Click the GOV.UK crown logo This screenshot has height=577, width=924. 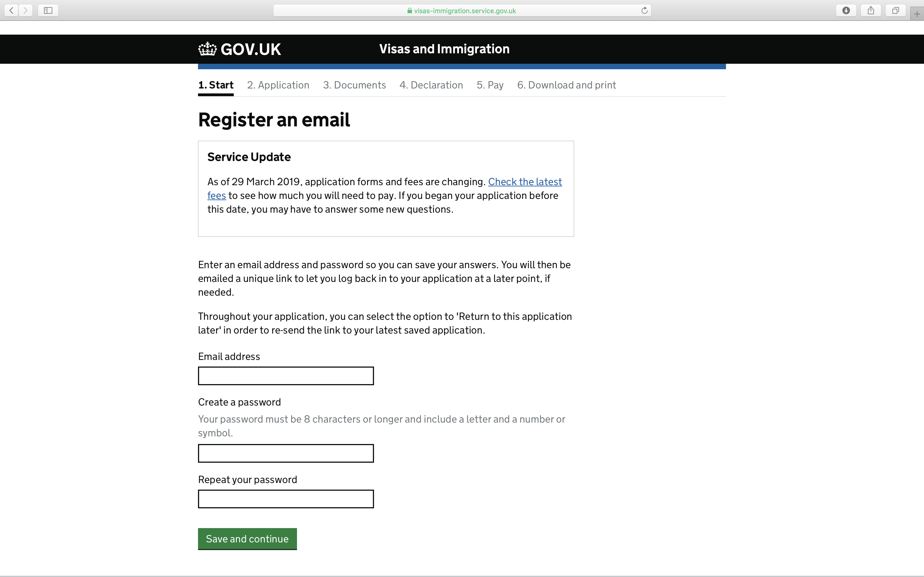(207, 49)
